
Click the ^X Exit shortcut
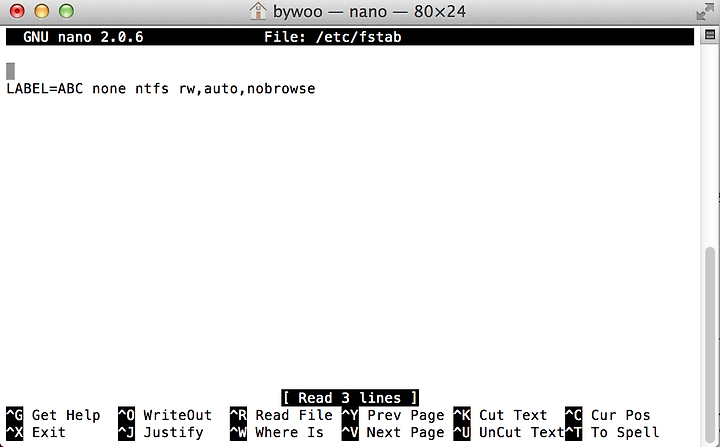(x=36, y=432)
